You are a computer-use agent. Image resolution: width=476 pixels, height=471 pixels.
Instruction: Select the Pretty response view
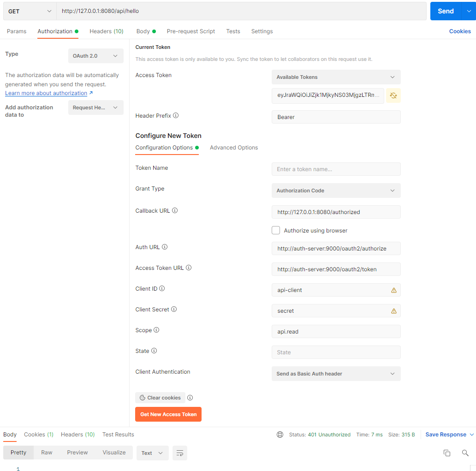tap(18, 453)
